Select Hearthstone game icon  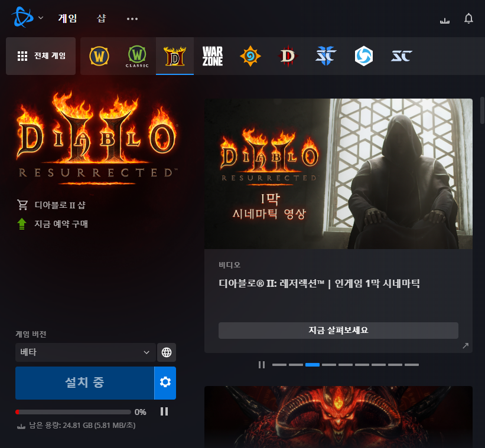point(250,56)
